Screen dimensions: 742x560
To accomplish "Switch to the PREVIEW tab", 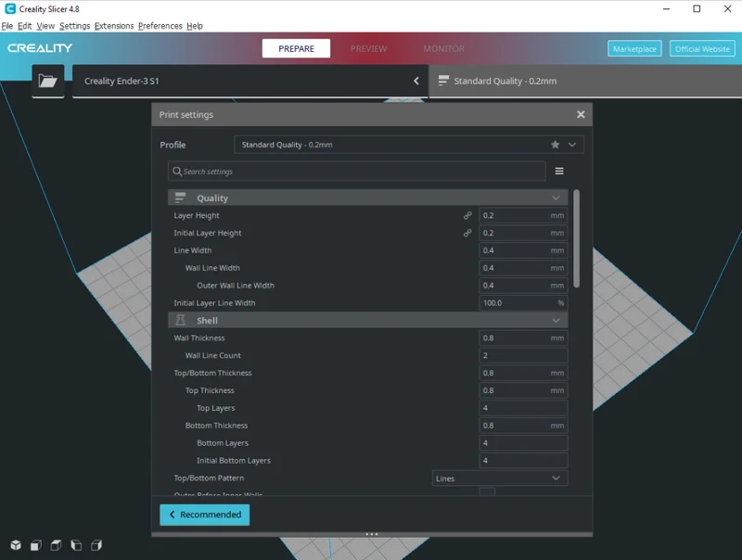I will coord(368,48).
